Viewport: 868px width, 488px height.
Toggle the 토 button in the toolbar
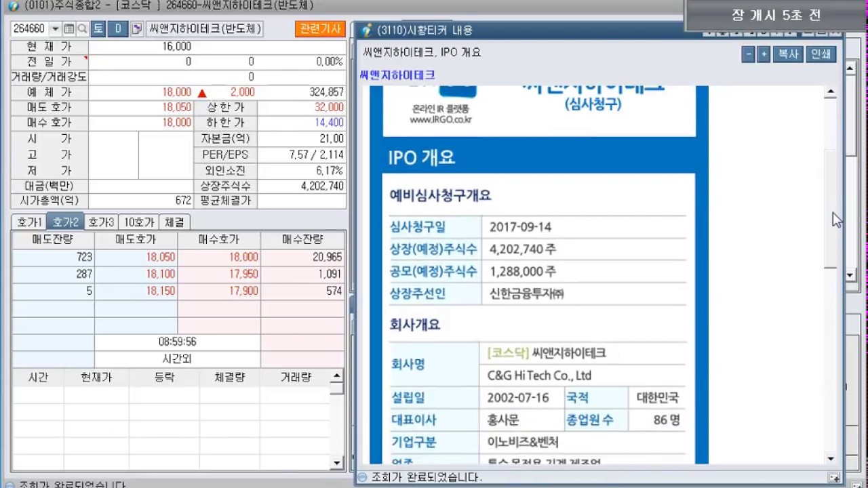click(98, 29)
